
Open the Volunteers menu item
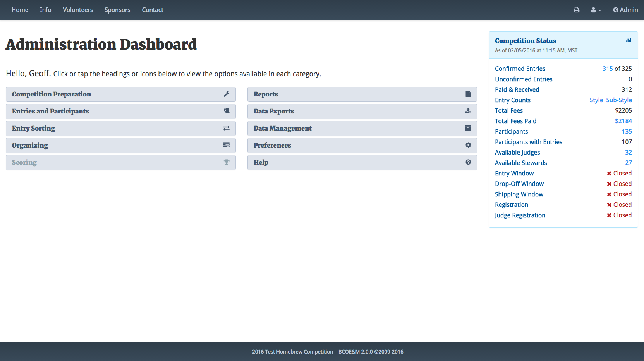(78, 10)
